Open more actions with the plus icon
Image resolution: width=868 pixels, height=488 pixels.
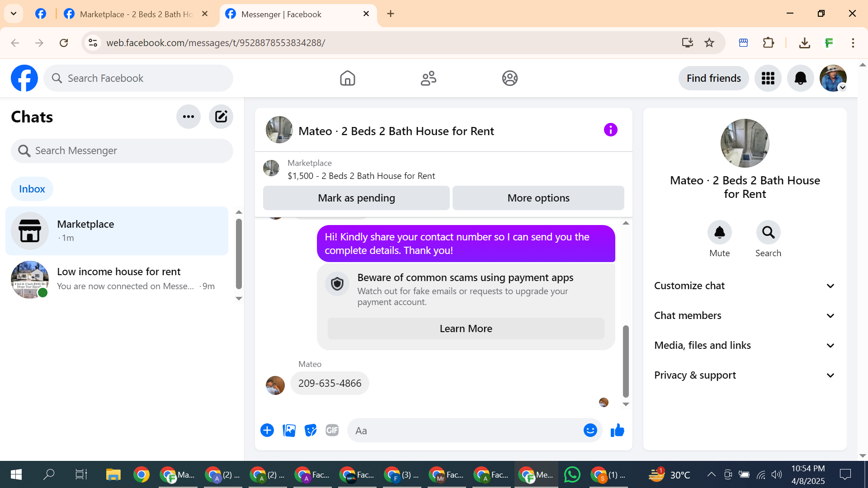click(267, 431)
